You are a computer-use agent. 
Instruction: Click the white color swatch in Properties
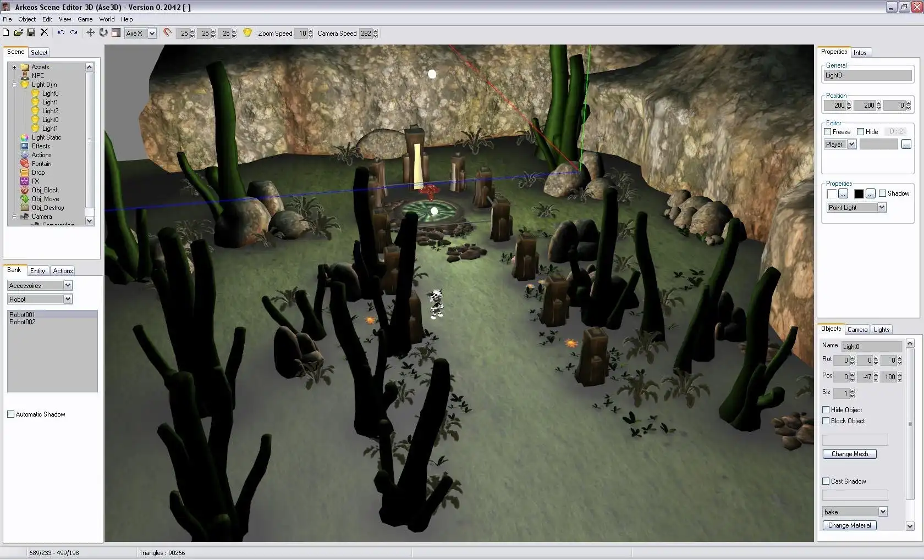tap(831, 194)
